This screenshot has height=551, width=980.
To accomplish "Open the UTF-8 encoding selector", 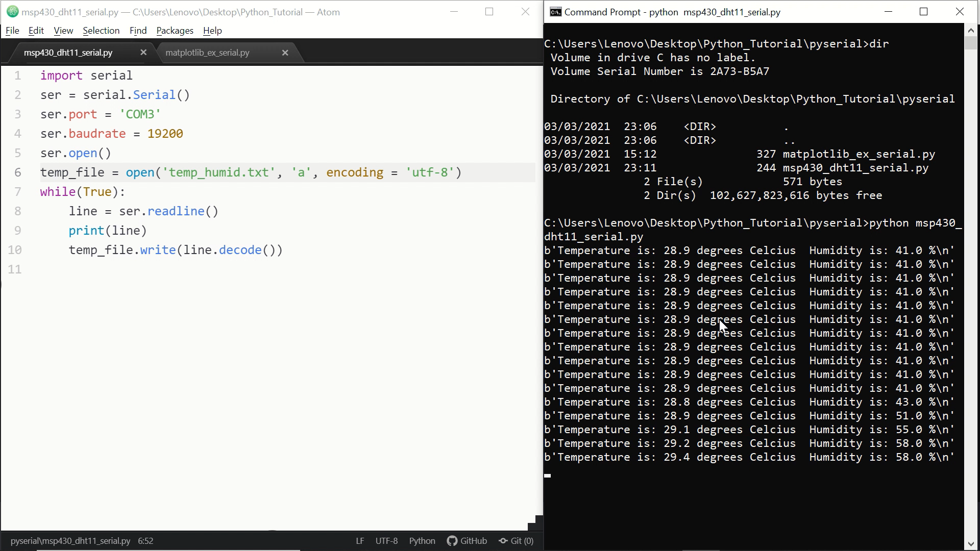I will click(386, 541).
